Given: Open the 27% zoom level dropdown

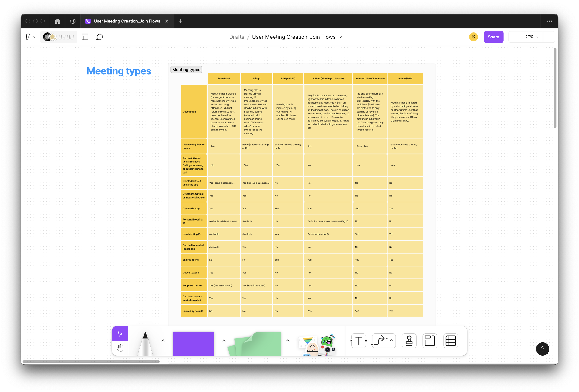Looking at the screenshot, I should [x=531, y=37].
